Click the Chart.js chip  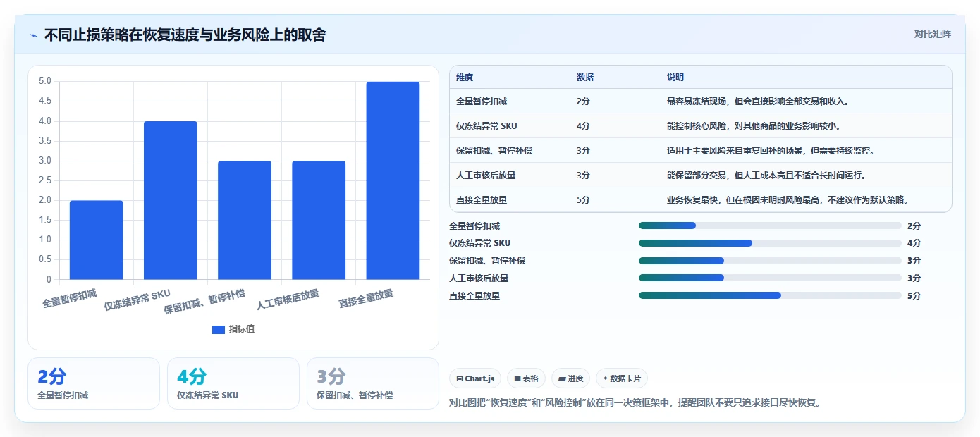pos(476,378)
